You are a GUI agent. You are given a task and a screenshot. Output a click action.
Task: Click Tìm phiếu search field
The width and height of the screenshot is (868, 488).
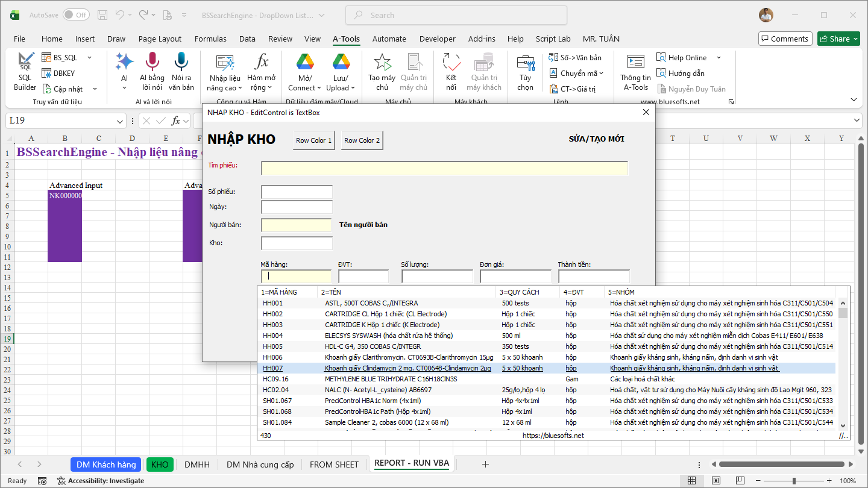click(444, 168)
